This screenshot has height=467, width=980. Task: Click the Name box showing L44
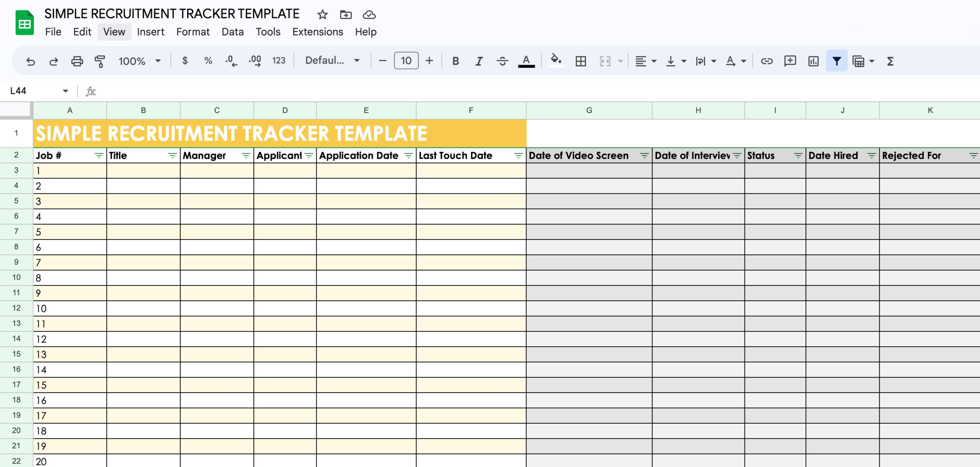pyautogui.click(x=18, y=91)
